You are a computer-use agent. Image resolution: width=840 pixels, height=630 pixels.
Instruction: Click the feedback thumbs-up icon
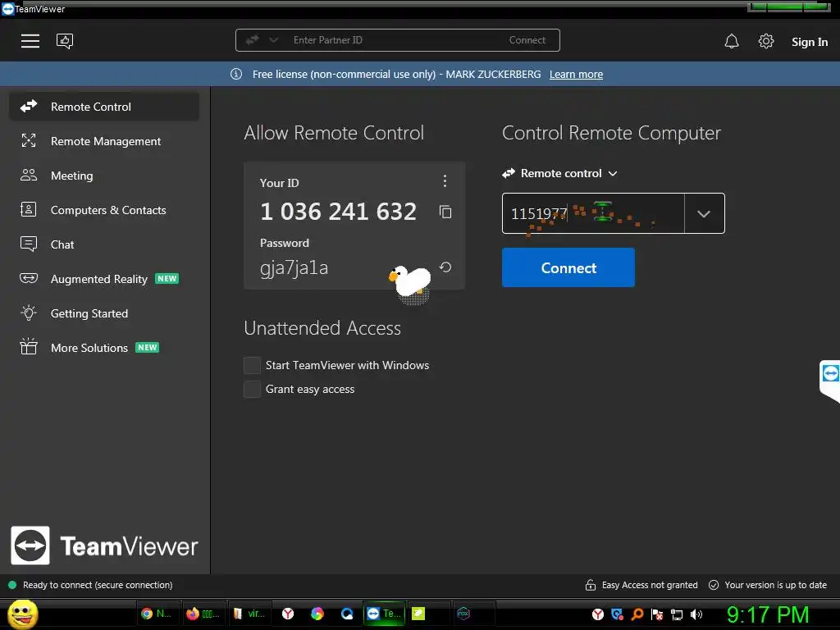click(x=65, y=41)
